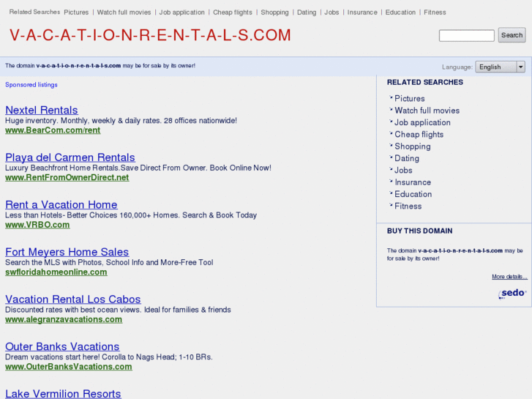This screenshot has width=532, height=399.
Task: Focus the search input field
Action: pyautogui.click(x=467, y=35)
